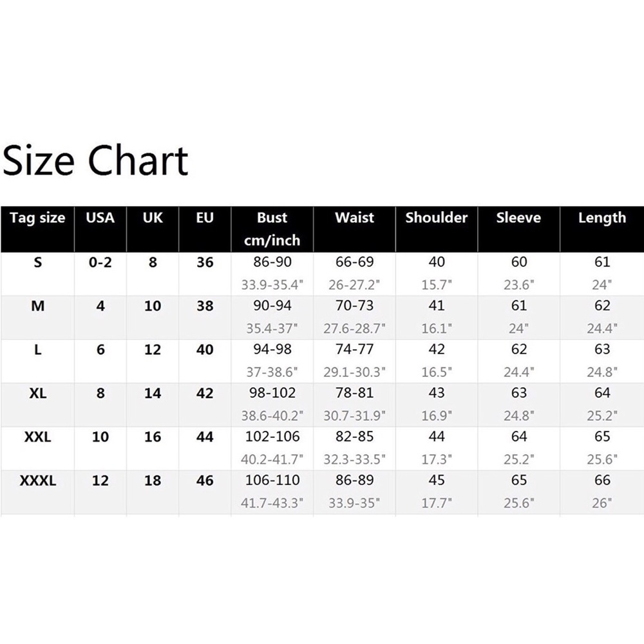The height and width of the screenshot is (644, 644).
Task: Click the 106-110 bust measurement cell
Action: point(272,480)
